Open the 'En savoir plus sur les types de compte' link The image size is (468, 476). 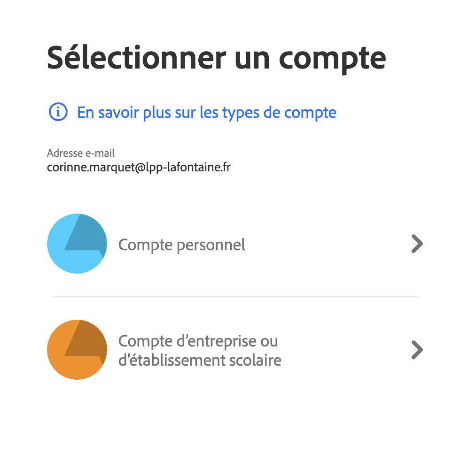coord(207,113)
